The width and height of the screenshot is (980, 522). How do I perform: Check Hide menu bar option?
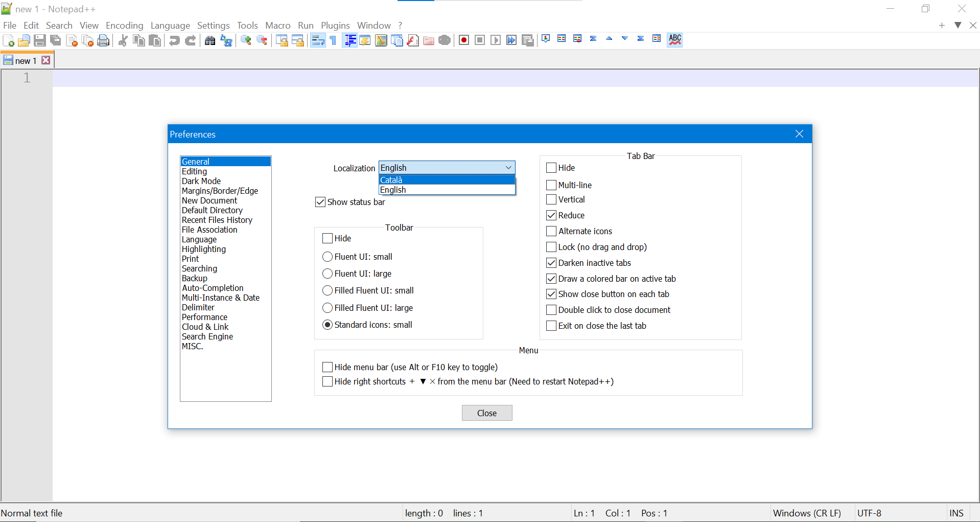coord(328,367)
